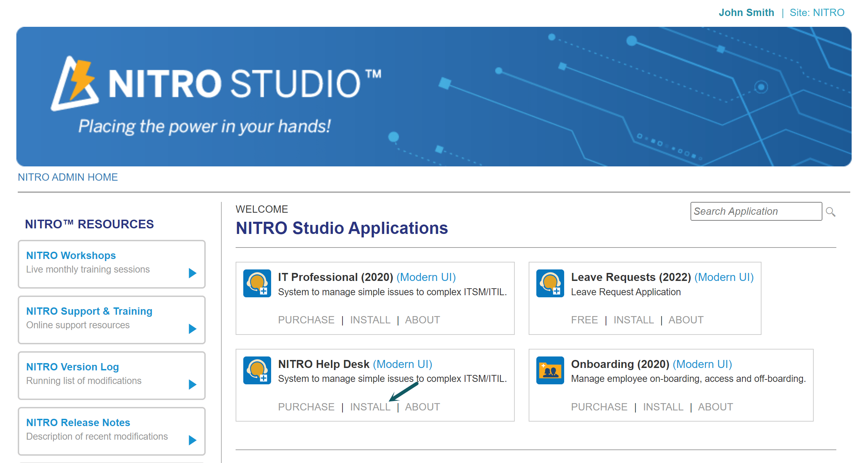This screenshot has width=868, height=463.
Task: Click the NITRO Help Desk headset icon
Action: [257, 370]
